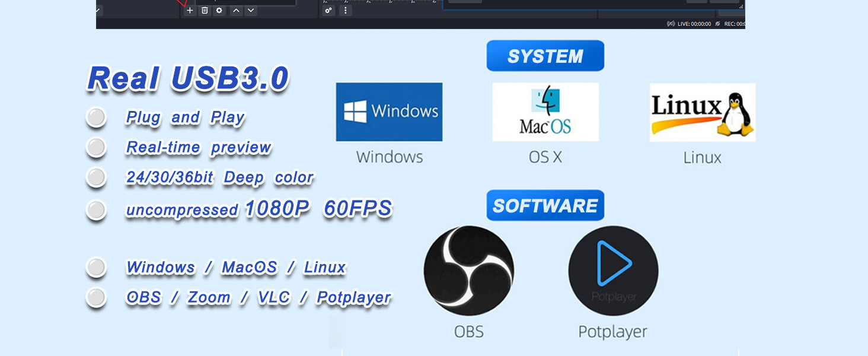
Task: Click the OBS round logo icon
Action: pyautogui.click(x=468, y=271)
